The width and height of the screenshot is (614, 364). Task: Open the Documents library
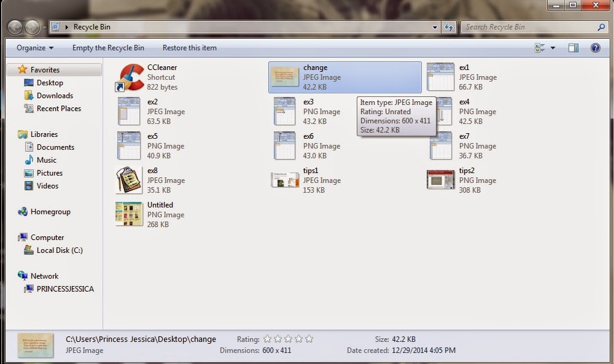(55, 147)
